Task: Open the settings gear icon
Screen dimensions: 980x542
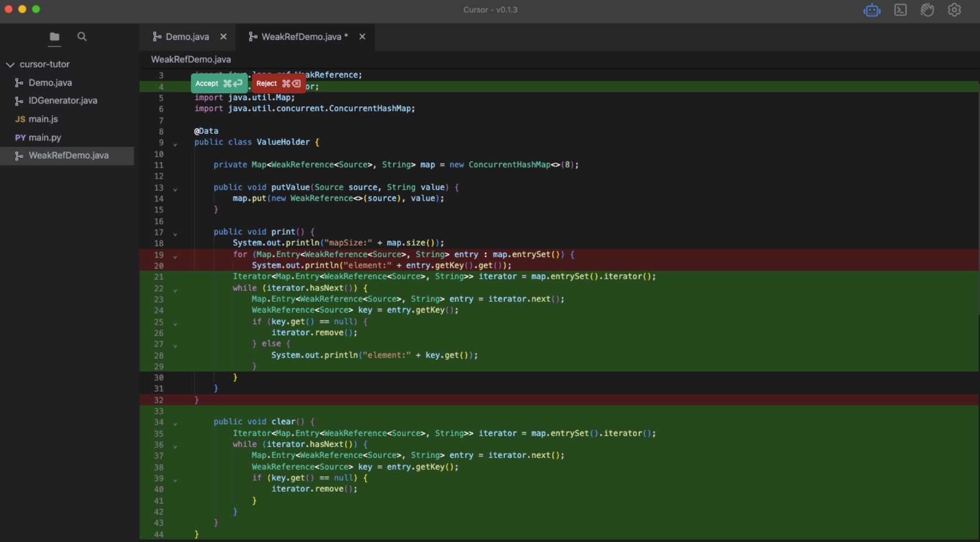Action: pyautogui.click(x=954, y=10)
